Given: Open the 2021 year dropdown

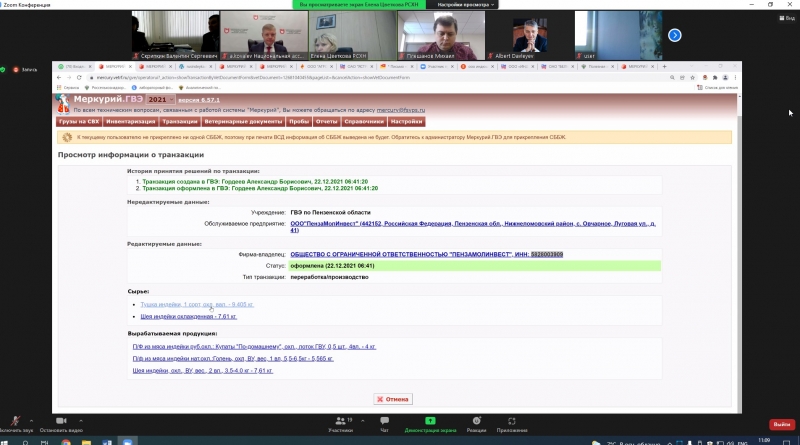Looking at the screenshot, I should click(x=160, y=100).
